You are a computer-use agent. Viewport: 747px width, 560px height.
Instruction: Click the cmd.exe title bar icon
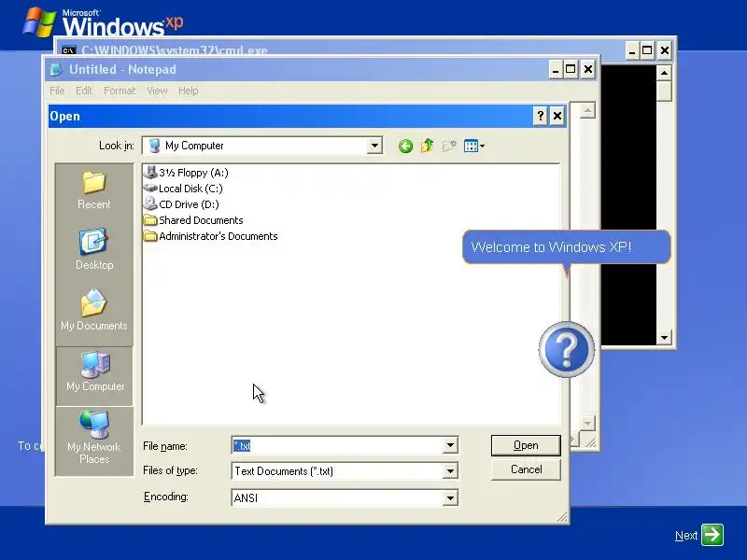point(68,50)
